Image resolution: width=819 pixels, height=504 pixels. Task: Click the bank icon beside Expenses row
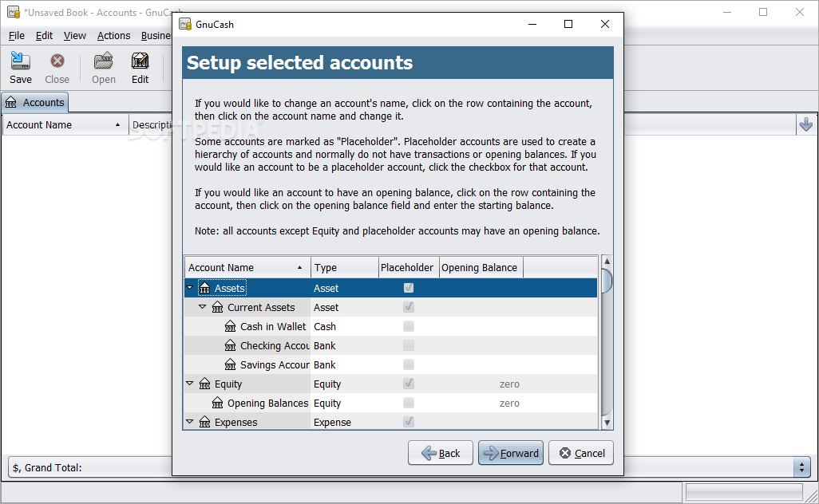204,422
